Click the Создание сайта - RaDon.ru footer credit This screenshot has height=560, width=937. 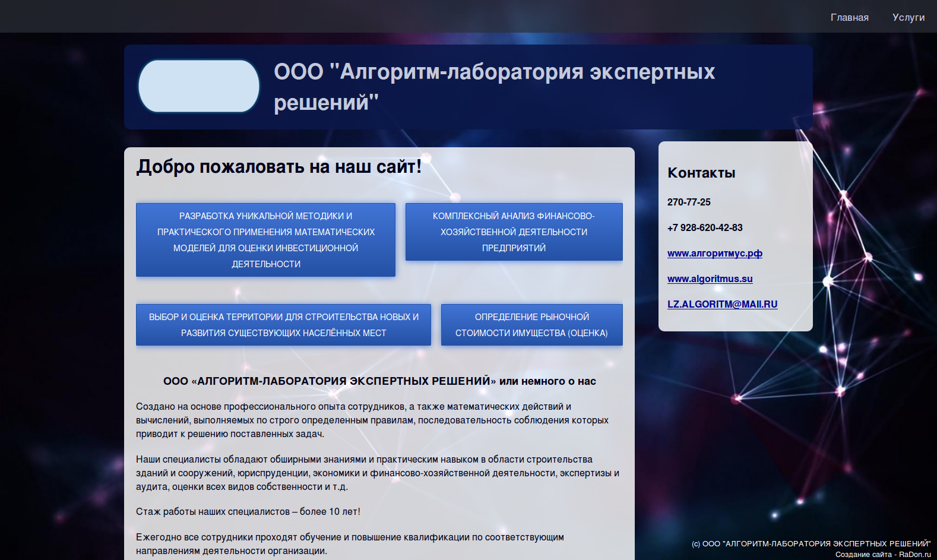(883, 555)
